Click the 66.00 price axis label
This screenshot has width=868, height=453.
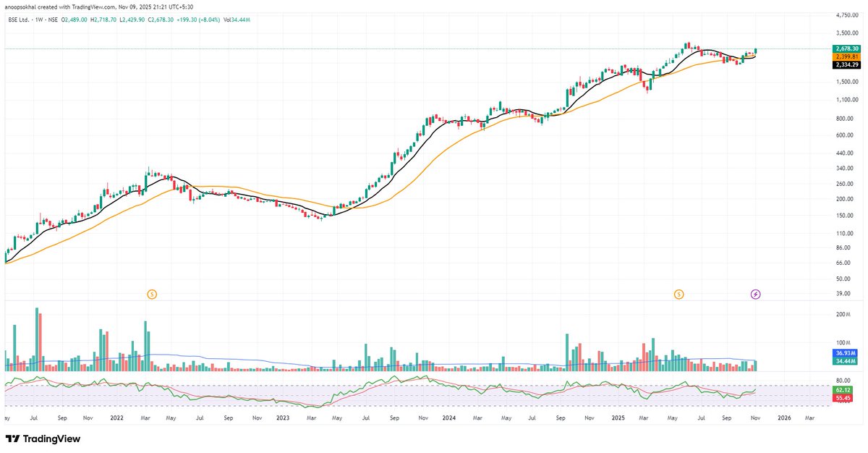[x=843, y=263]
